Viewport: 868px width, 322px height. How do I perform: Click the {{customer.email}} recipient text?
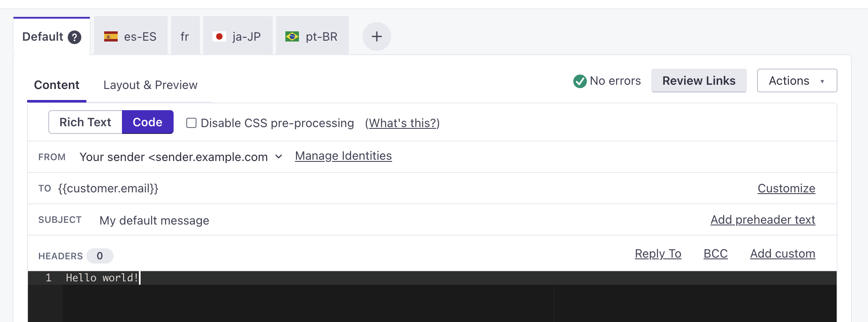[108, 188]
